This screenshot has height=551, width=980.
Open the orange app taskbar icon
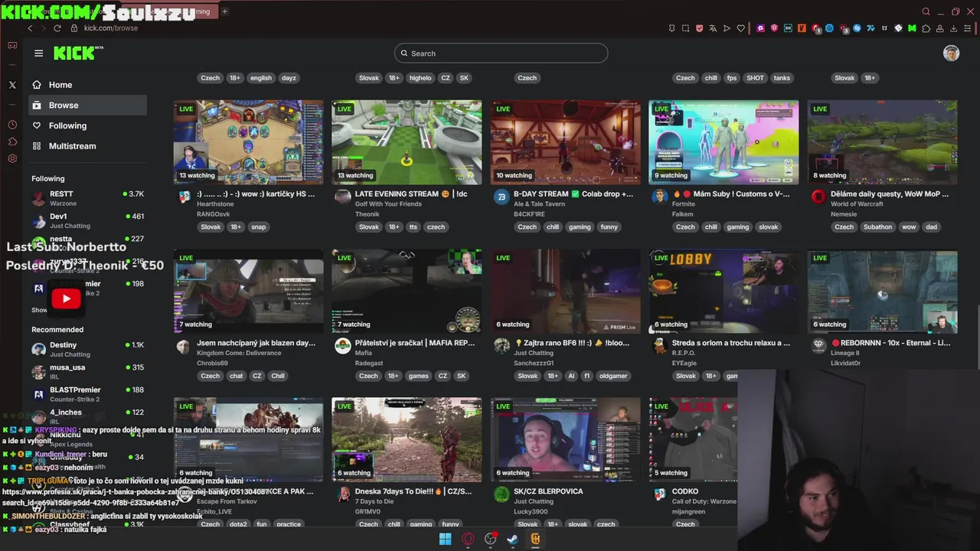pos(536,539)
